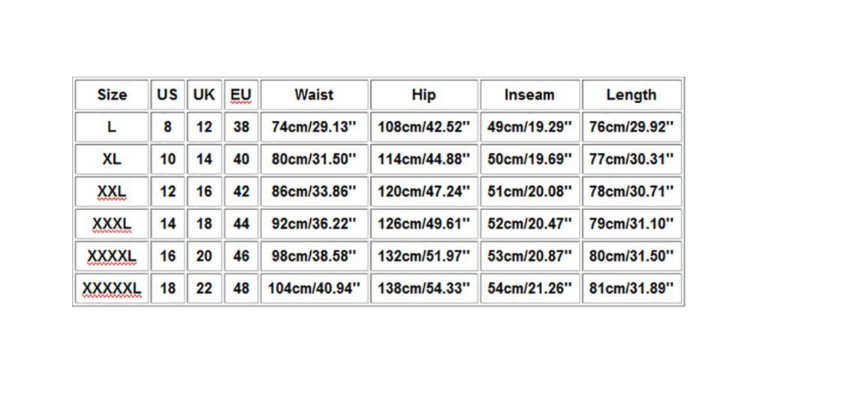
Task: Select the 81cm/31.89'' length cell
Action: tap(631, 288)
